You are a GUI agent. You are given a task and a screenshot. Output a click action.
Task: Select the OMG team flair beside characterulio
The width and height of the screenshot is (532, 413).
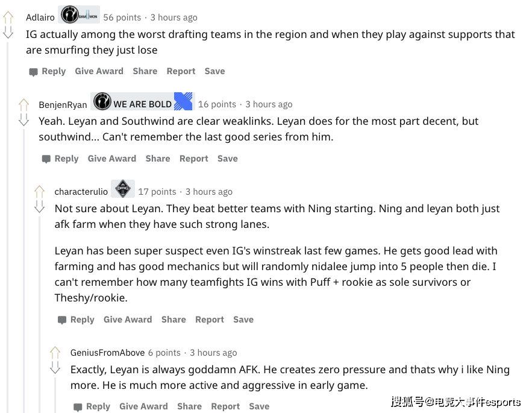[x=122, y=189]
